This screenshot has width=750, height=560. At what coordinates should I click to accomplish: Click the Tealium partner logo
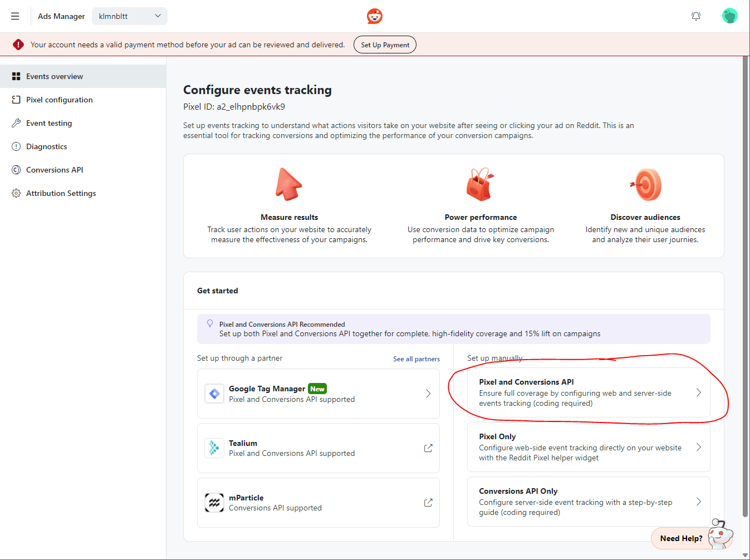(x=214, y=448)
